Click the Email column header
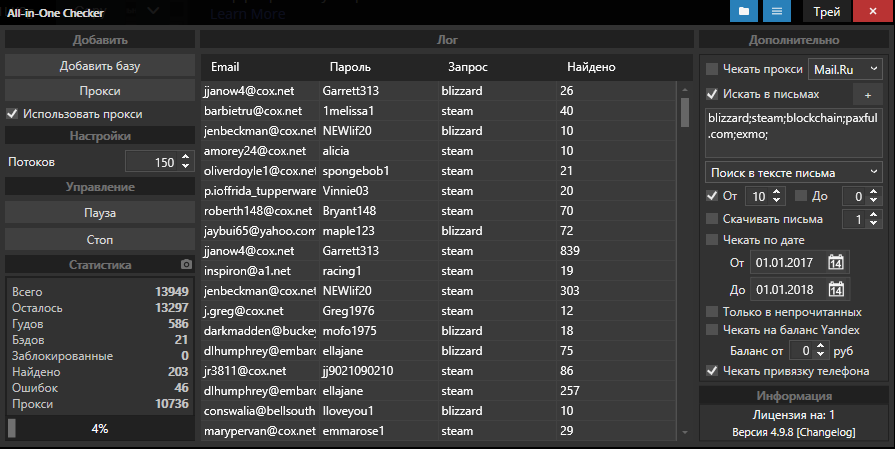 pyautogui.click(x=225, y=67)
